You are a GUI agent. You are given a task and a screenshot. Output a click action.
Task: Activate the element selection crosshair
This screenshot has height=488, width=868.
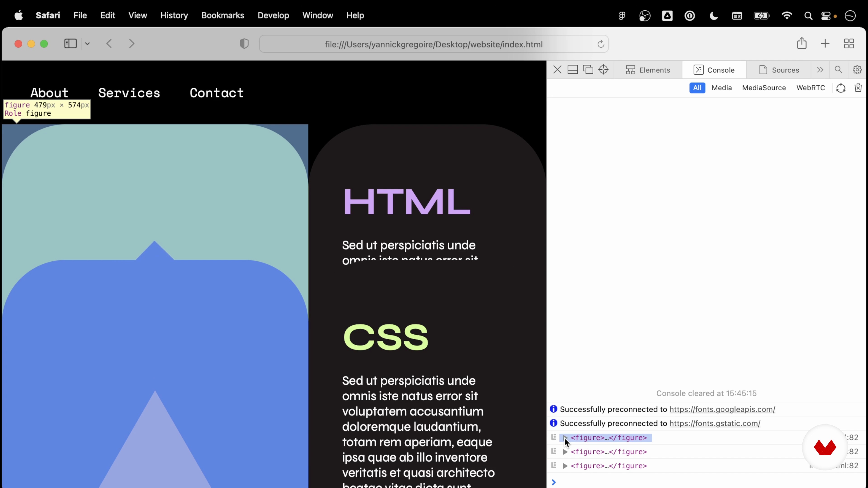[x=604, y=70]
